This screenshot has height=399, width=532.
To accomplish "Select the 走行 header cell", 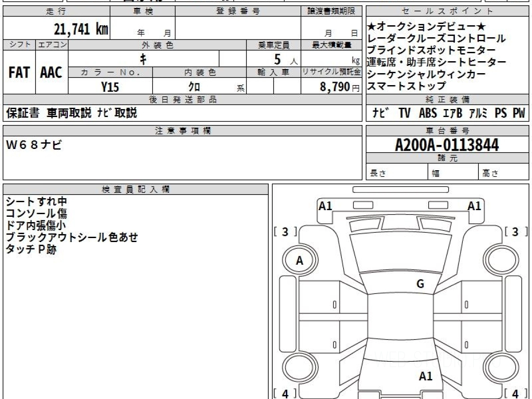I will click(56, 12).
